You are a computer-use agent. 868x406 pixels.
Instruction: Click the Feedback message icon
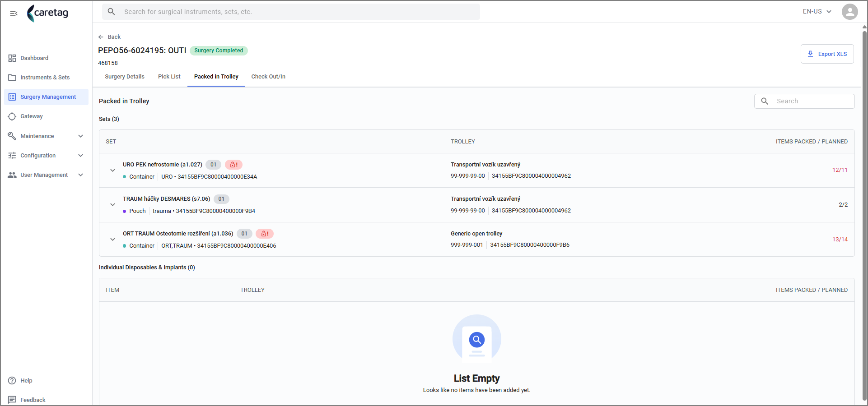[x=12, y=400]
